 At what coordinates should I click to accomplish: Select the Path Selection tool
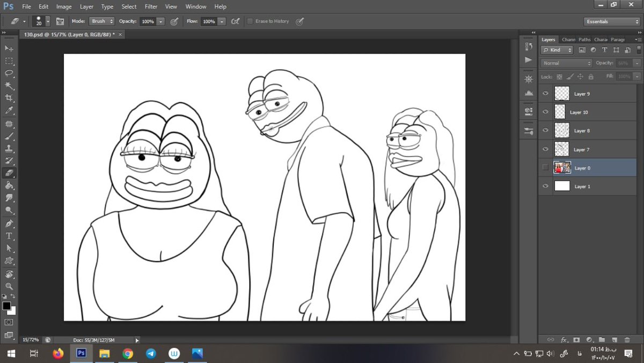tap(9, 248)
